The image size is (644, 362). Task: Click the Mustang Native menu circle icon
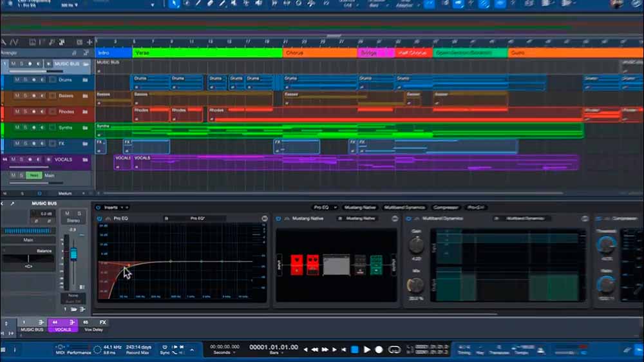click(x=395, y=218)
